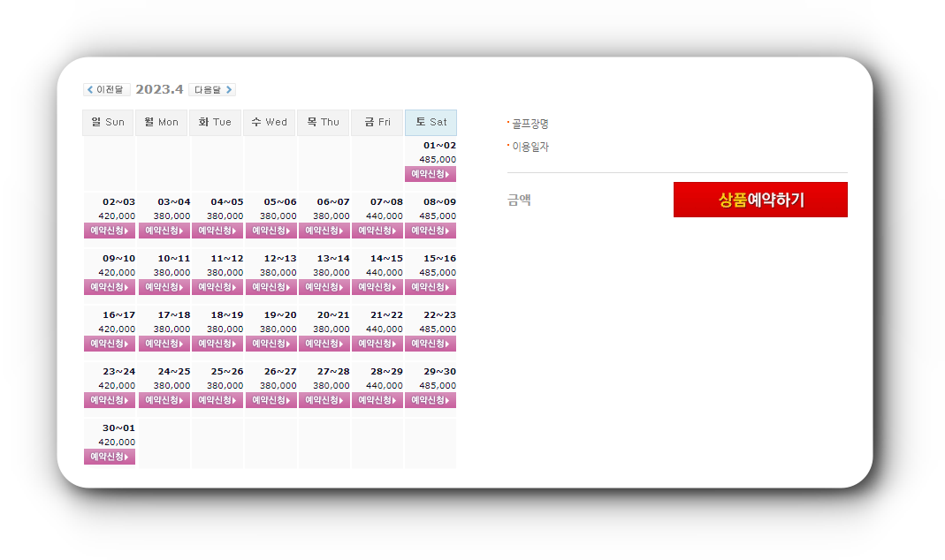Click 예약신청 for dates 03~04
Screen dimensions: 945x560
tap(164, 231)
